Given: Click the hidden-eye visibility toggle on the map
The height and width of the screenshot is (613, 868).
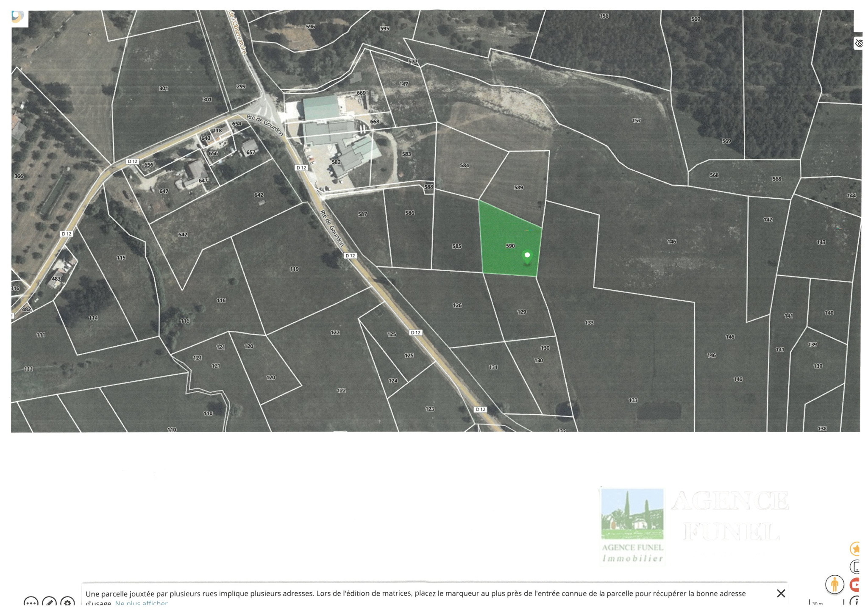Looking at the screenshot, I should [859, 43].
